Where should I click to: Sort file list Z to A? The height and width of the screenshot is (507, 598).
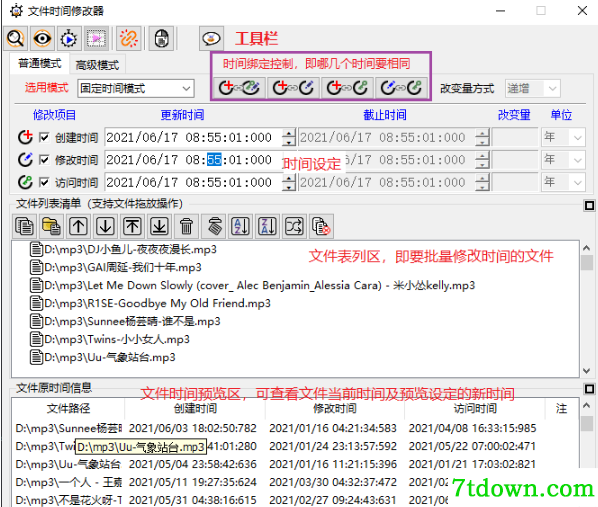(268, 226)
